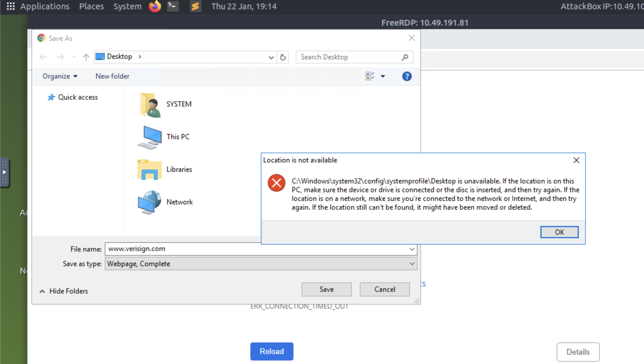
Task: Expand the address bar path dropdown
Action: 271,57
